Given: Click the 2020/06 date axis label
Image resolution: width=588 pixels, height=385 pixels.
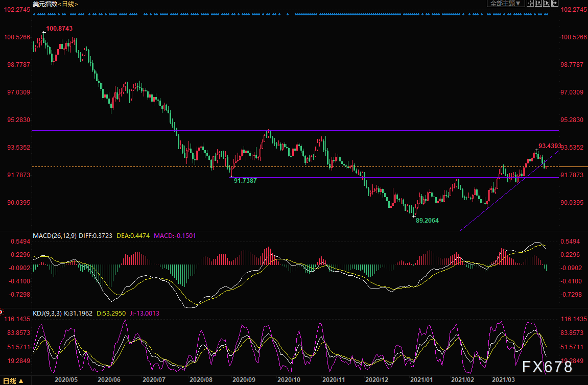Looking at the screenshot, I should [109, 380].
